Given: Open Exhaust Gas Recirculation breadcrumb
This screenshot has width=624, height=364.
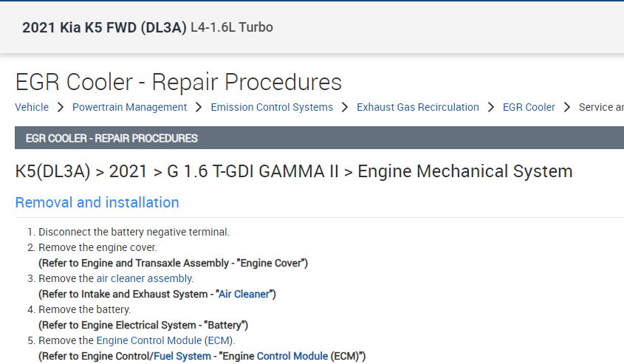Looking at the screenshot, I should pyautogui.click(x=418, y=107).
